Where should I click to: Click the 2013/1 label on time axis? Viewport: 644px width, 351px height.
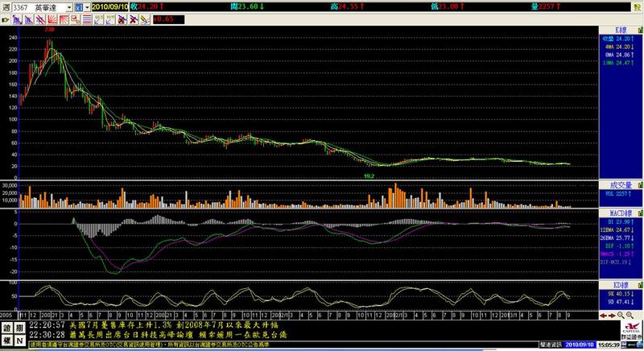tap(510, 316)
